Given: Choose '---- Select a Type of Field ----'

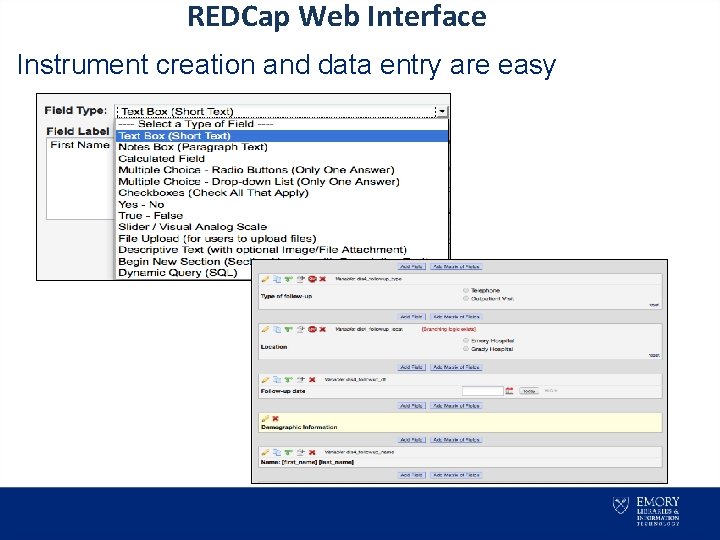Looking at the screenshot, I should click(x=282, y=124).
